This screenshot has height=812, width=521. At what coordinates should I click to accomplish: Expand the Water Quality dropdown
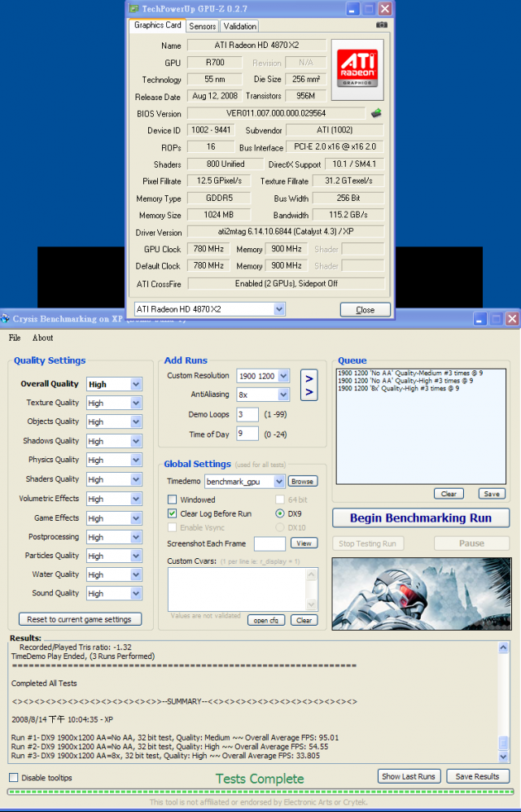(x=136, y=574)
